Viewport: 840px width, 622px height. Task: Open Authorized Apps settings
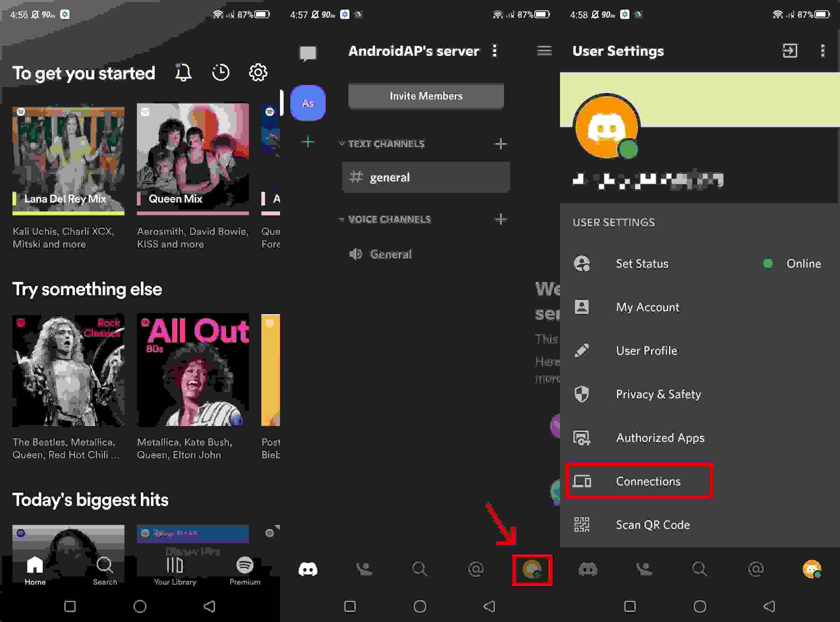(x=700, y=437)
